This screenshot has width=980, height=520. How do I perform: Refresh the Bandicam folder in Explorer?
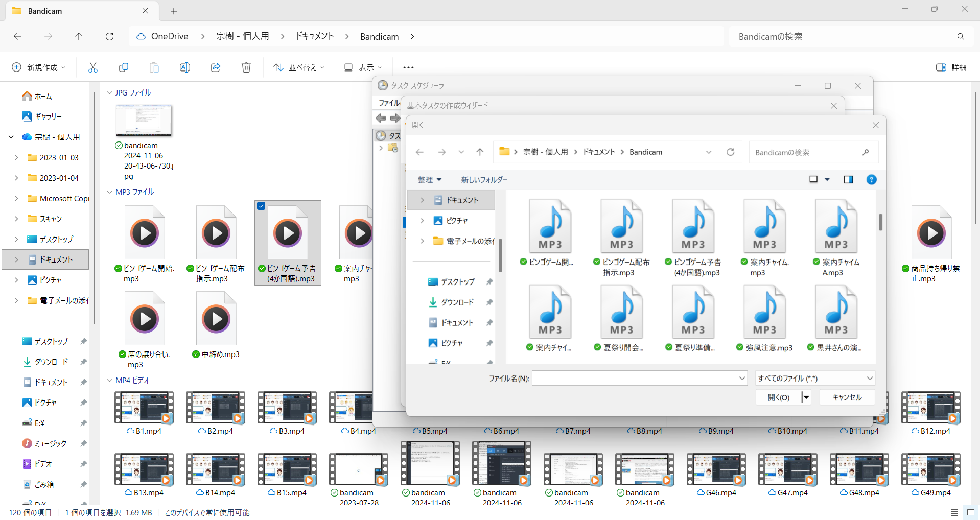109,36
